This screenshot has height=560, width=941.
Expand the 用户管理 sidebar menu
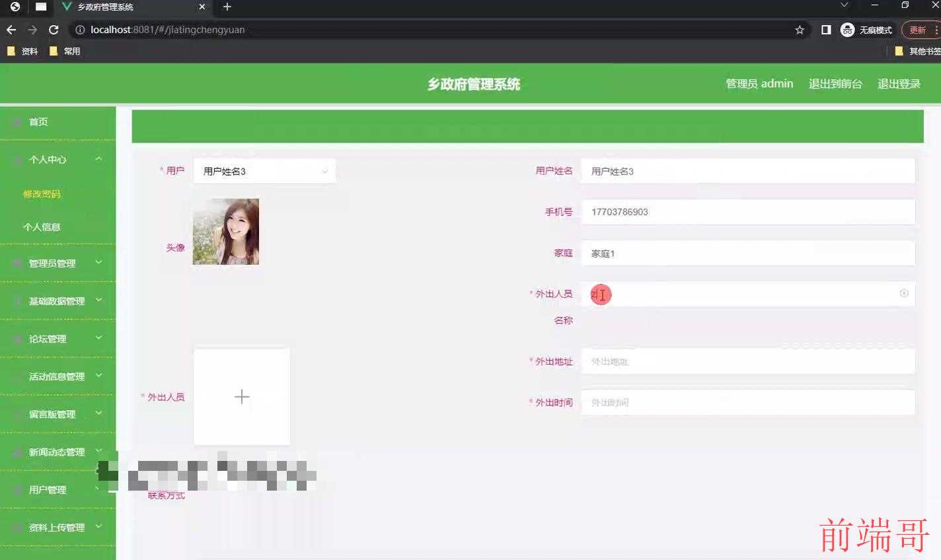[57, 489]
